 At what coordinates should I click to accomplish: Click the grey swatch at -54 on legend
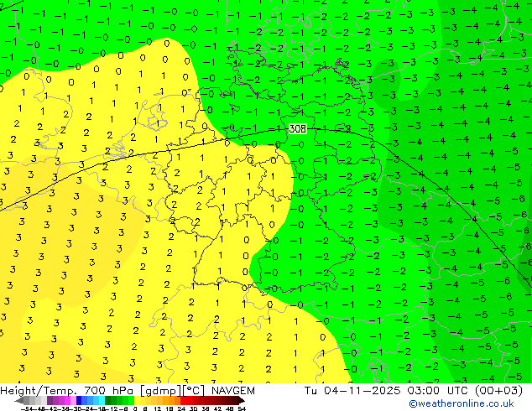tap(26, 400)
